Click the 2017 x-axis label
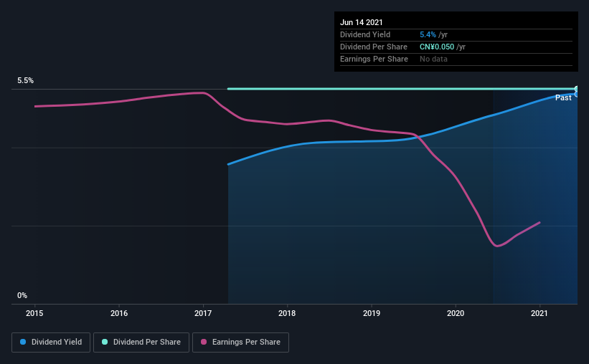The height and width of the screenshot is (364, 589). [203, 313]
